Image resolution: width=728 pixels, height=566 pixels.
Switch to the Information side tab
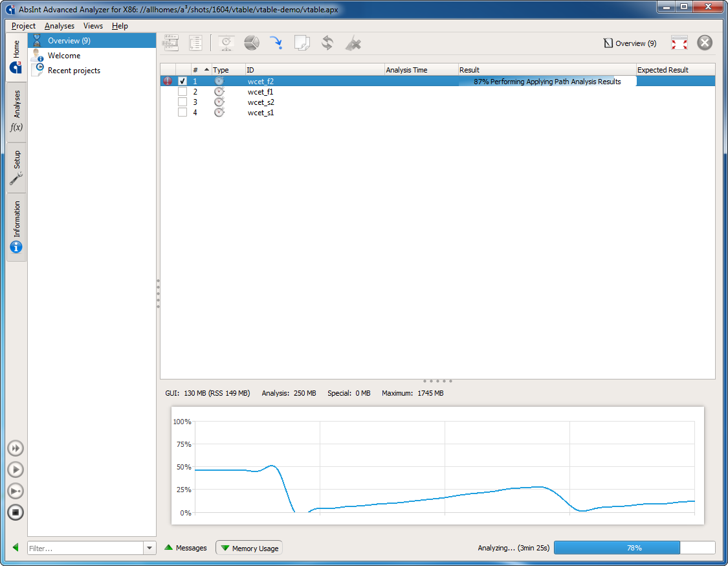coord(16,227)
